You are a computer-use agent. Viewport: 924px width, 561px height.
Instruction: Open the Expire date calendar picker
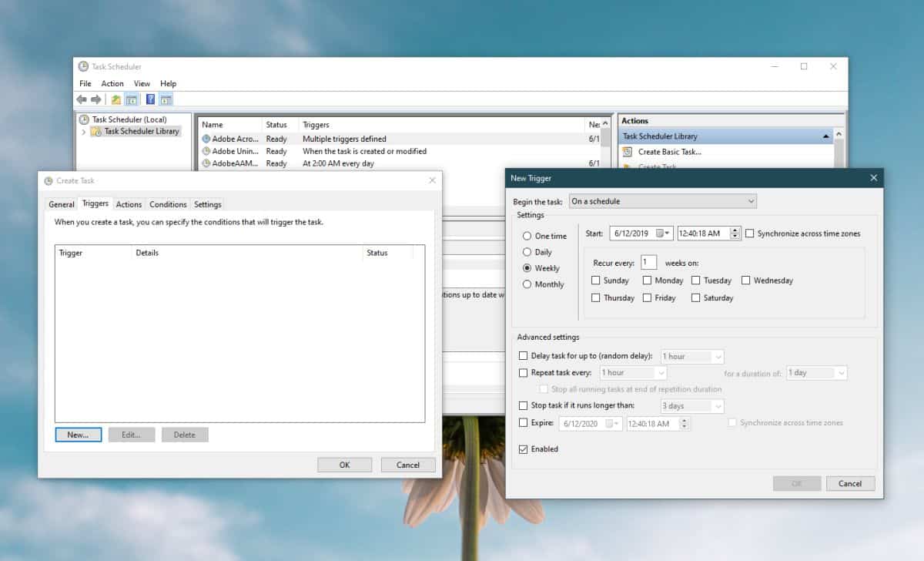(614, 424)
